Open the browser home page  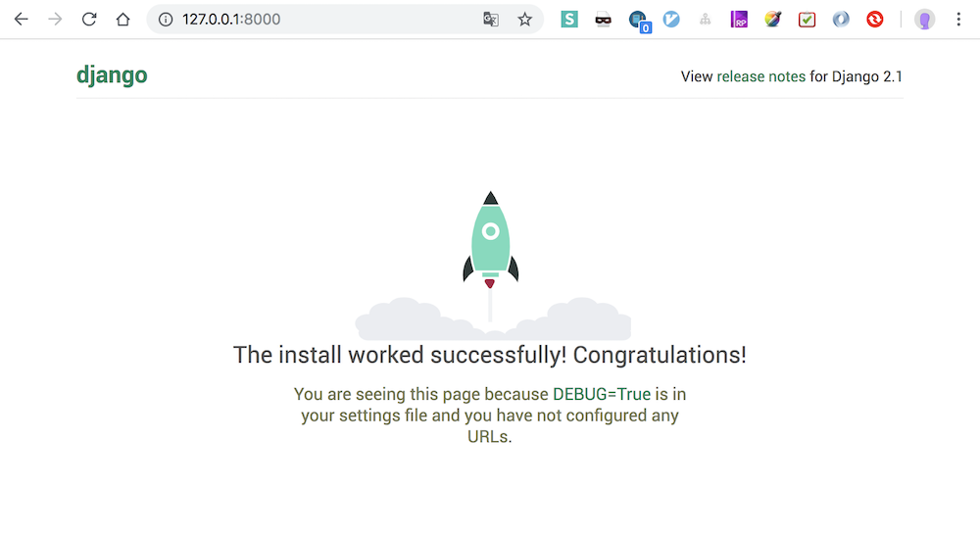[x=122, y=20]
